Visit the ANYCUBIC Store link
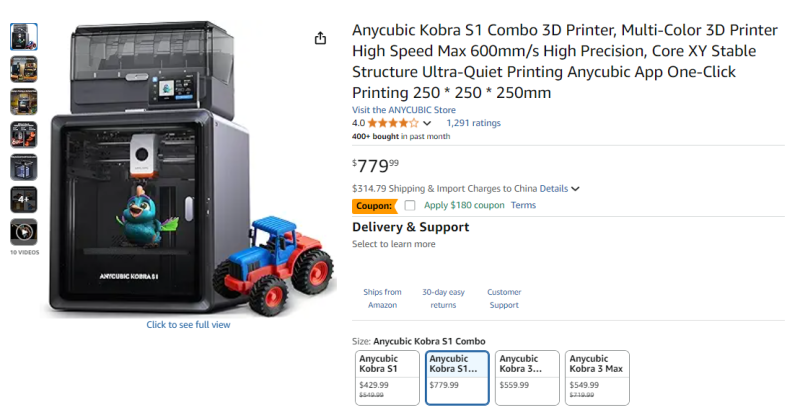 [404, 110]
